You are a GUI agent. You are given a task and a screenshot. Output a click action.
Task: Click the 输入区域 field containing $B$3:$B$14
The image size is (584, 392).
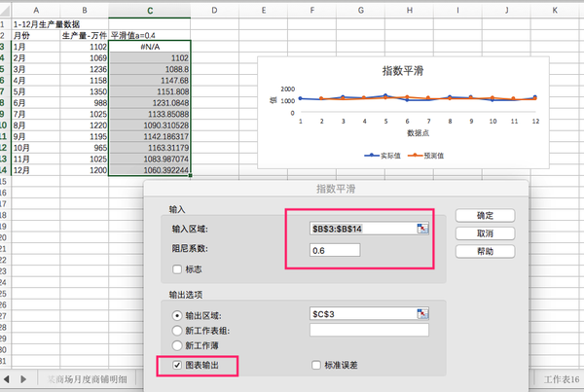[363, 229]
